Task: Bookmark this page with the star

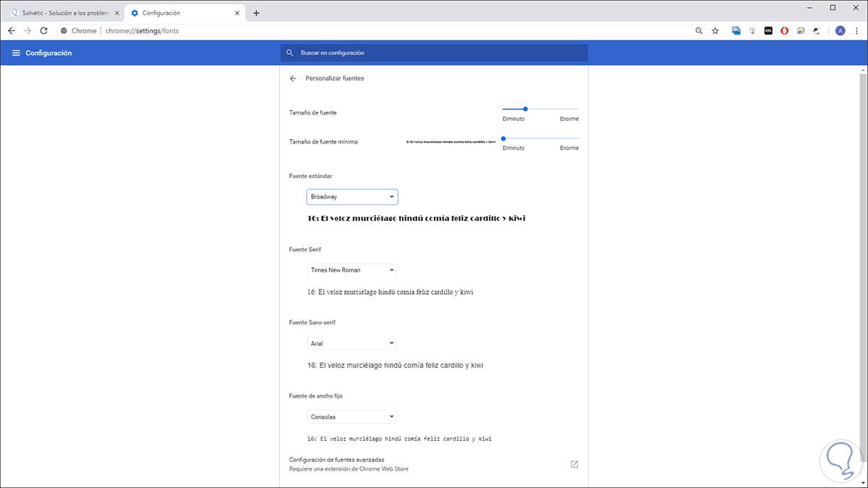Action: [715, 31]
